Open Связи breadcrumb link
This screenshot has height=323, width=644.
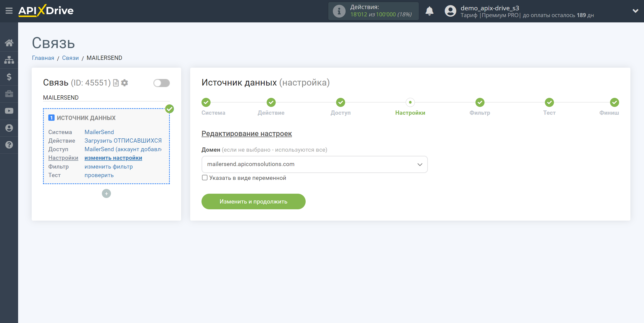pos(70,58)
